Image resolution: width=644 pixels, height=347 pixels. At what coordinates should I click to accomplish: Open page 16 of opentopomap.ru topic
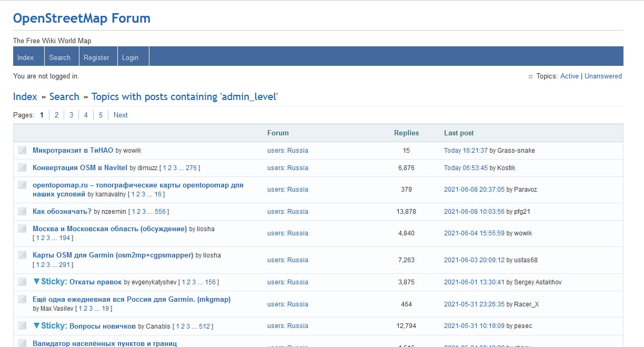[158, 194]
